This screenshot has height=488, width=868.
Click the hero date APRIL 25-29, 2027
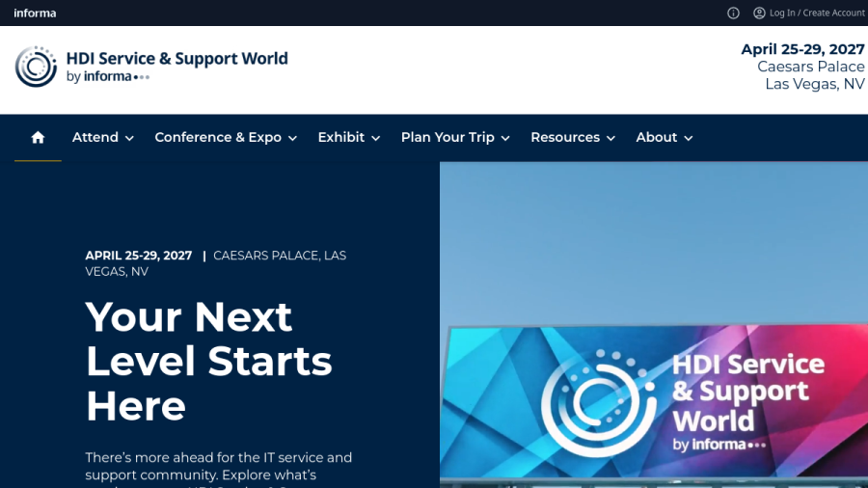click(x=138, y=256)
